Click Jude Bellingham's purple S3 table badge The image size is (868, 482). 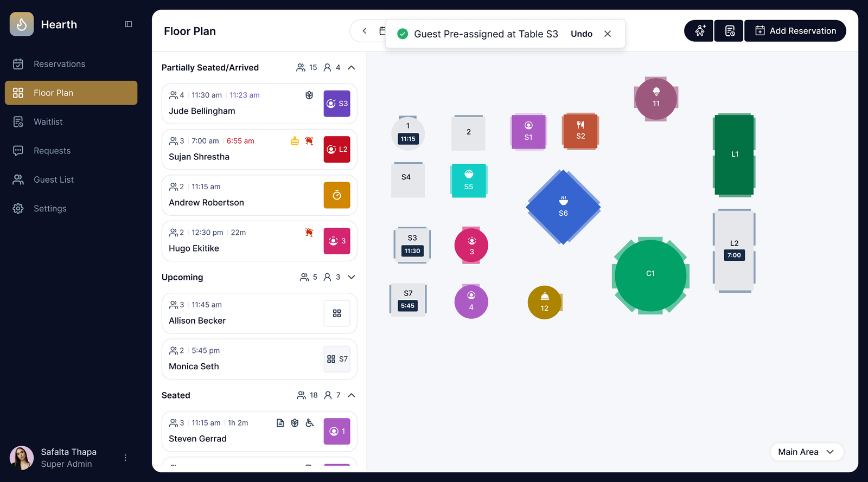[337, 104]
